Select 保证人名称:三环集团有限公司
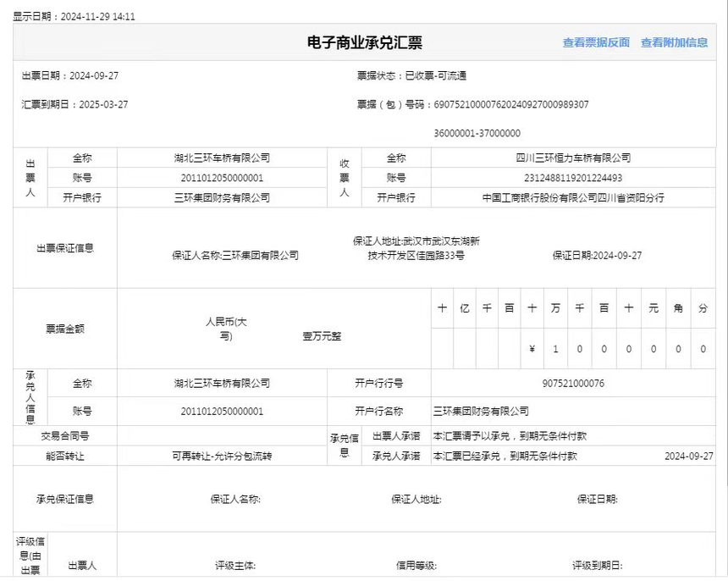This screenshot has height=581, width=728. pyautogui.click(x=235, y=256)
